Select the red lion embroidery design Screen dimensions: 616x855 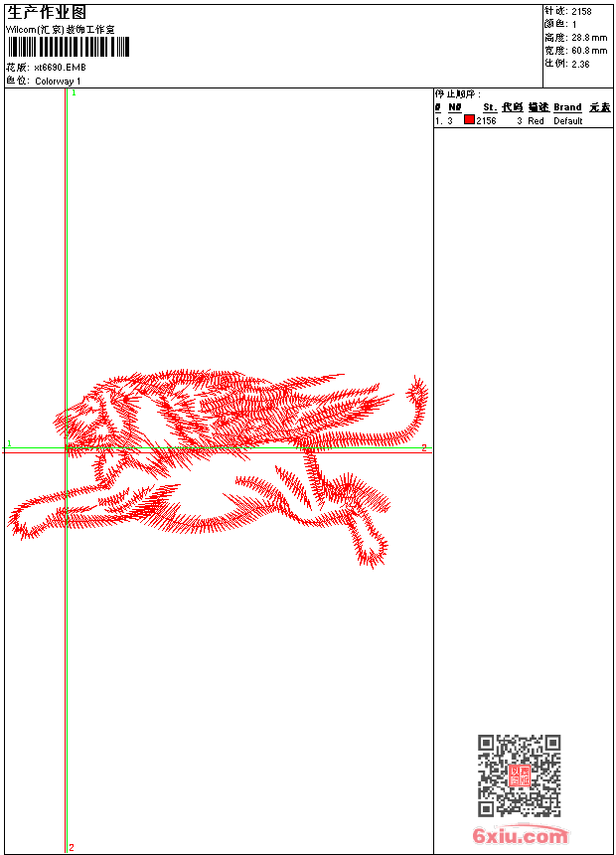[218, 469]
